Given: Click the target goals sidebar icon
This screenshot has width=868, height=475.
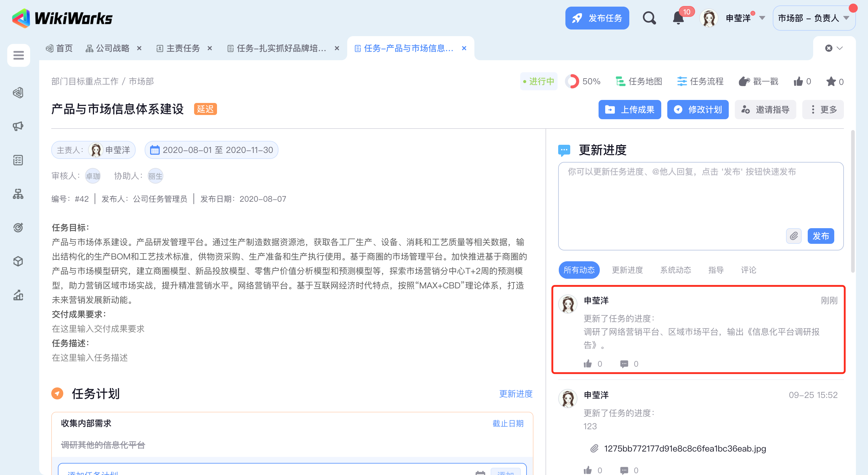Looking at the screenshot, I should click(x=18, y=228).
